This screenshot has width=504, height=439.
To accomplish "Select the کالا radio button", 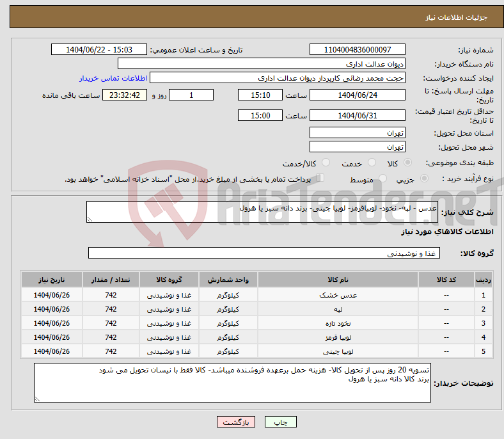I will point(409,163).
